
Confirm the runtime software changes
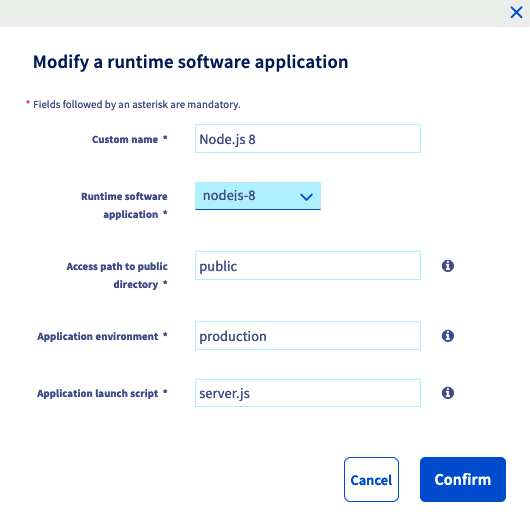463,479
